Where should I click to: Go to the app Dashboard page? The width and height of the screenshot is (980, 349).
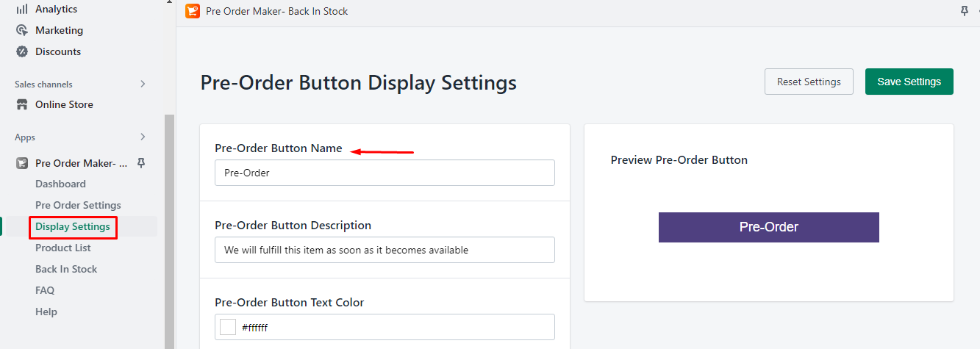(x=60, y=184)
